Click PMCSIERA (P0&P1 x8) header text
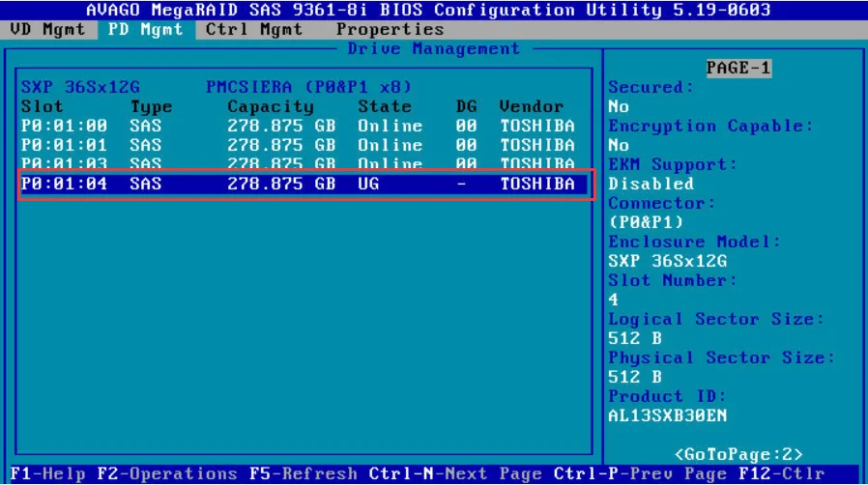 (308, 87)
